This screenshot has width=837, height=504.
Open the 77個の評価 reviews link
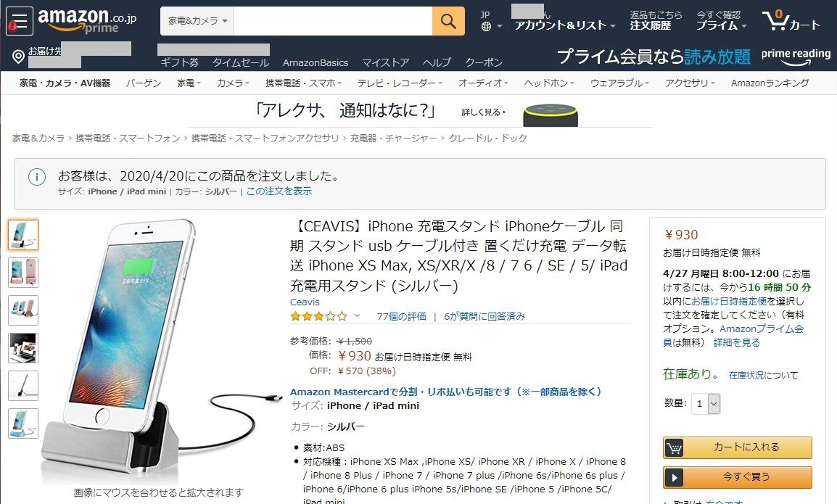401,316
